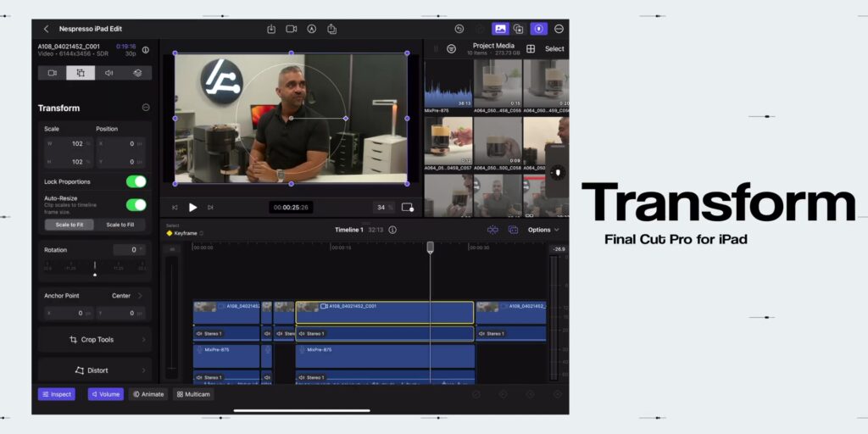Play the video in the viewer
The height and width of the screenshot is (434, 868).
click(x=192, y=208)
